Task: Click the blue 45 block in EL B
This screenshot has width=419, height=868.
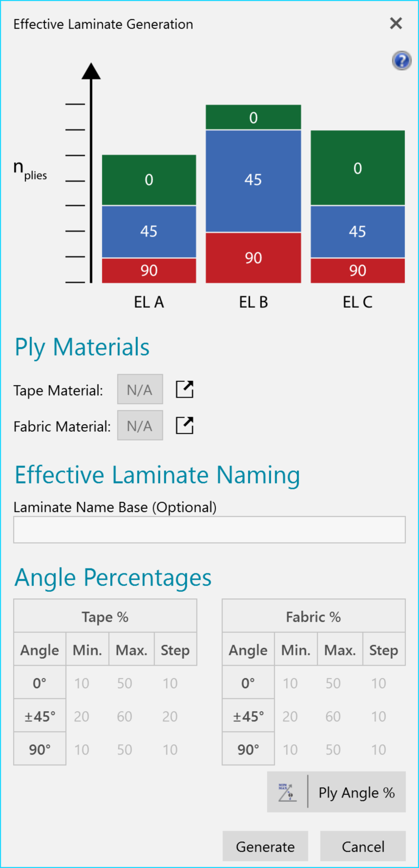Action: pyautogui.click(x=253, y=181)
